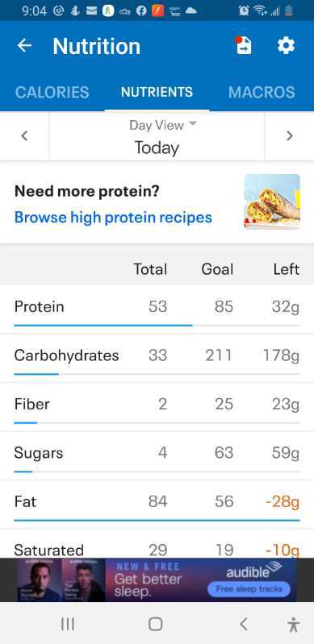Screen dimensions: 314x644
Task: Go to next day with right chevron
Action: [290, 135]
